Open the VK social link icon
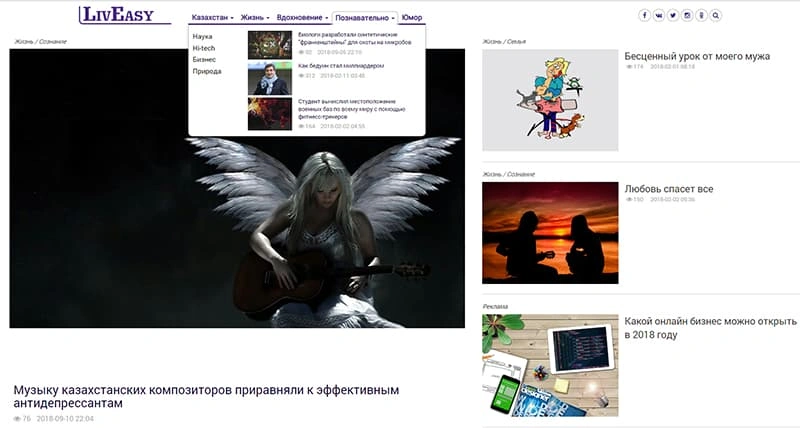 (x=659, y=15)
